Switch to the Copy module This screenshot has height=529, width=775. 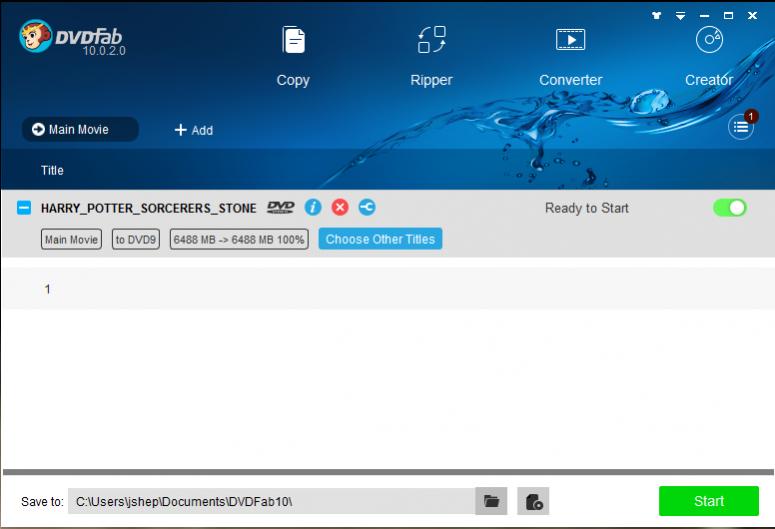293,56
